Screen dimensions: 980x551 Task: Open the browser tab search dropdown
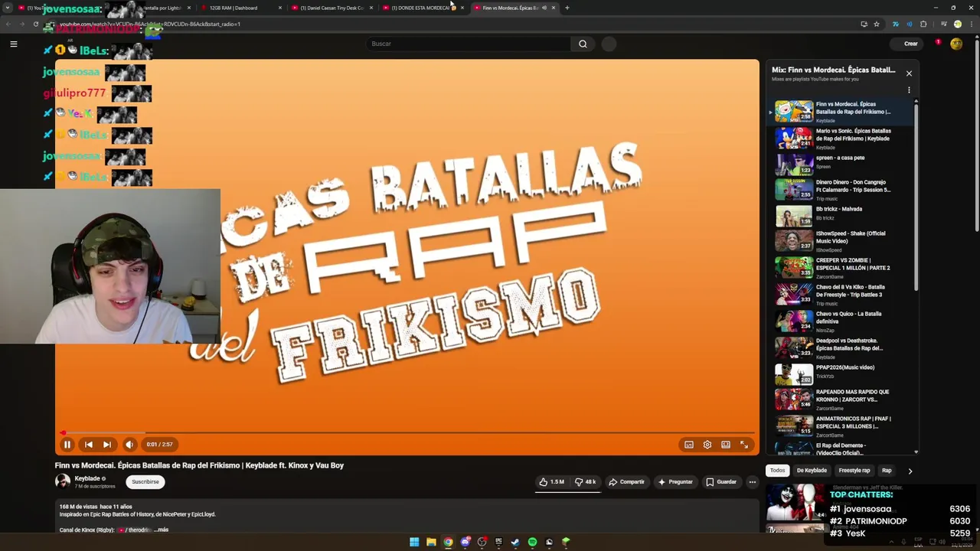8,8
